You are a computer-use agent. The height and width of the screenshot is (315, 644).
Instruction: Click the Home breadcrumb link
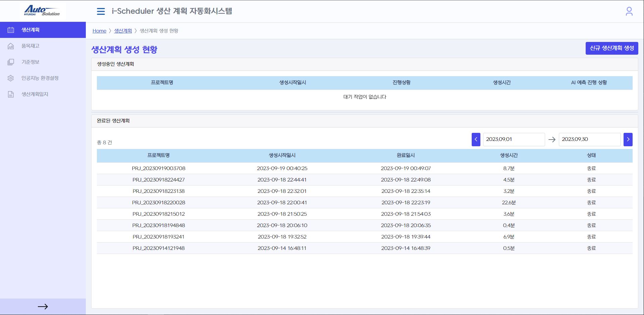(x=99, y=31)
